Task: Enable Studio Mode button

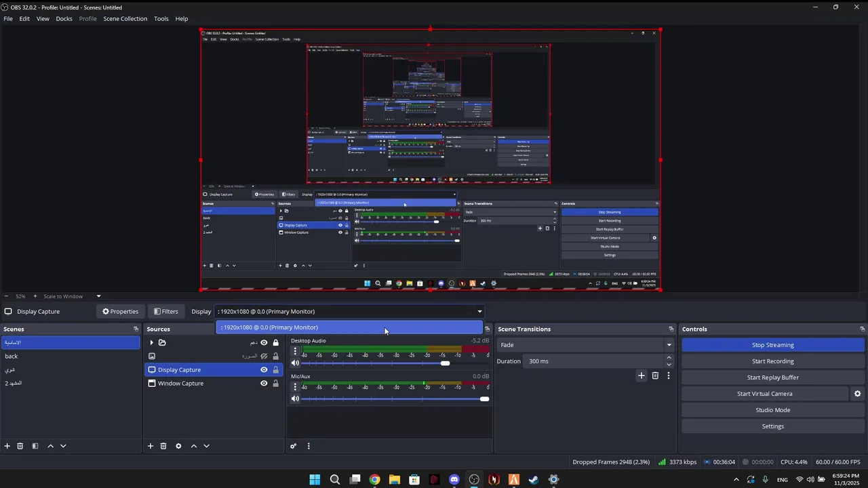Action: [772, 410]
